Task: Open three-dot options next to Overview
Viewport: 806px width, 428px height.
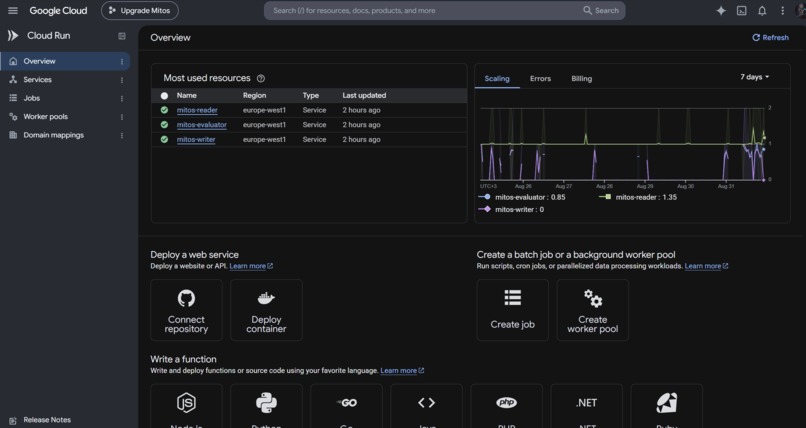Action: tap(122, 61)
